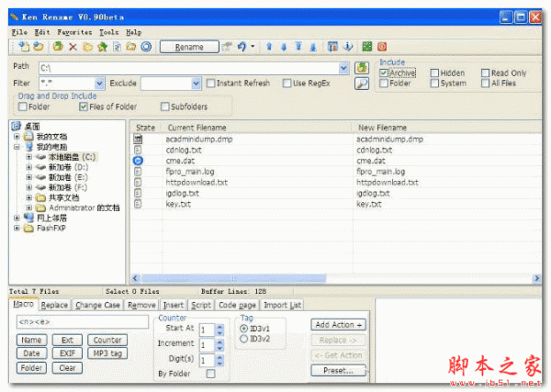This screenshot has height=392, width=551.
Task: Click the blue state icon for cme.dat
Action: pos(138,161)
